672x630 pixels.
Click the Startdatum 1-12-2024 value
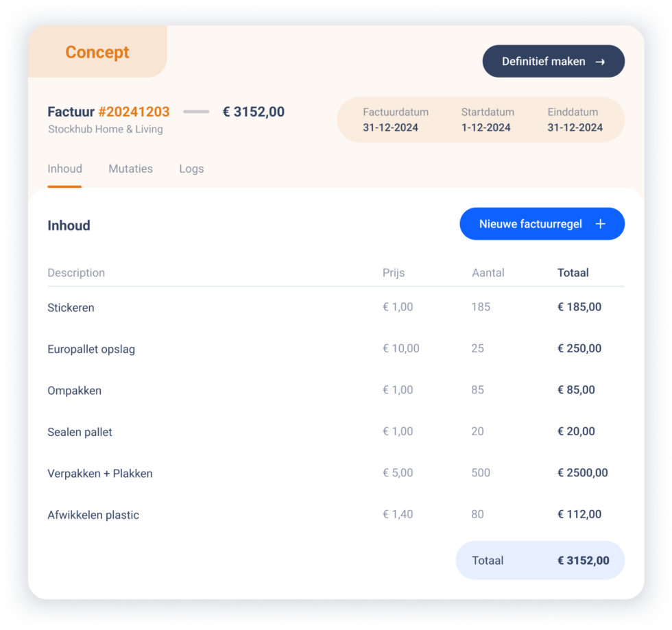[488, 119]
